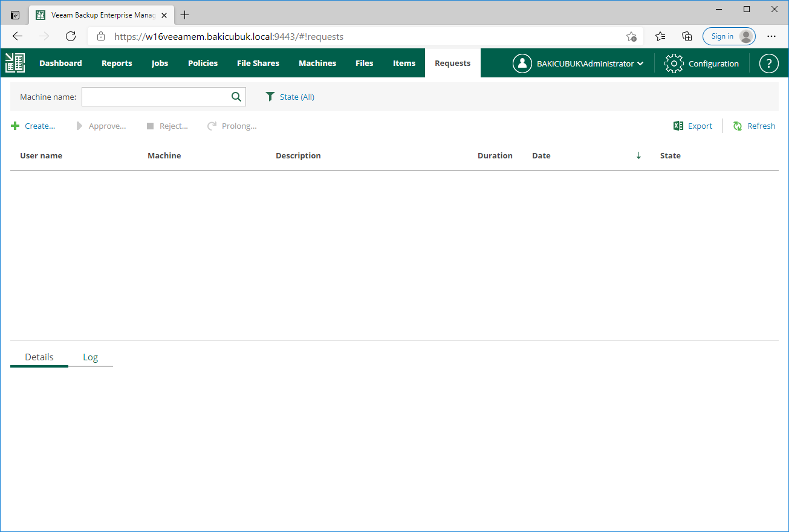This screenshot has height=532, width=789.
Task: Click the Veeam logo icon in navbar
Action: point(15,63)
